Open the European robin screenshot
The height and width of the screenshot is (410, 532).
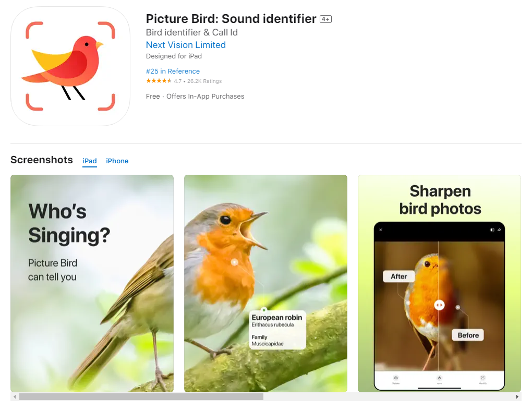point(265,283)
